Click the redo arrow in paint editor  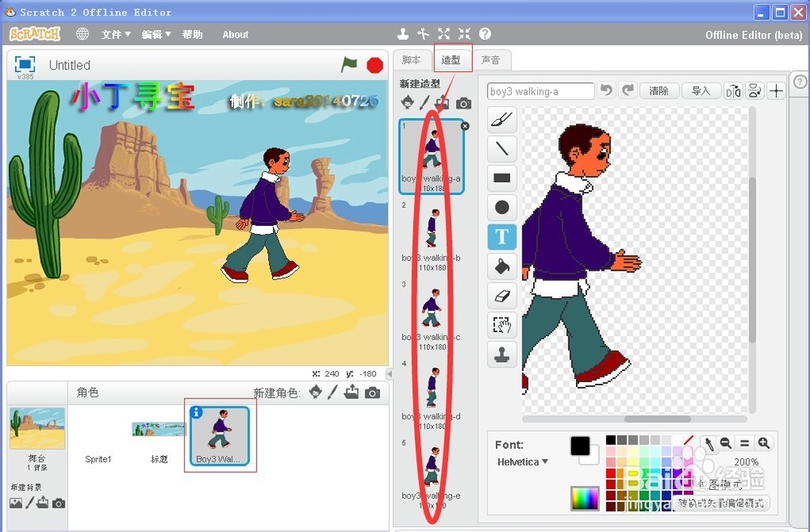[x=628, y=91]
